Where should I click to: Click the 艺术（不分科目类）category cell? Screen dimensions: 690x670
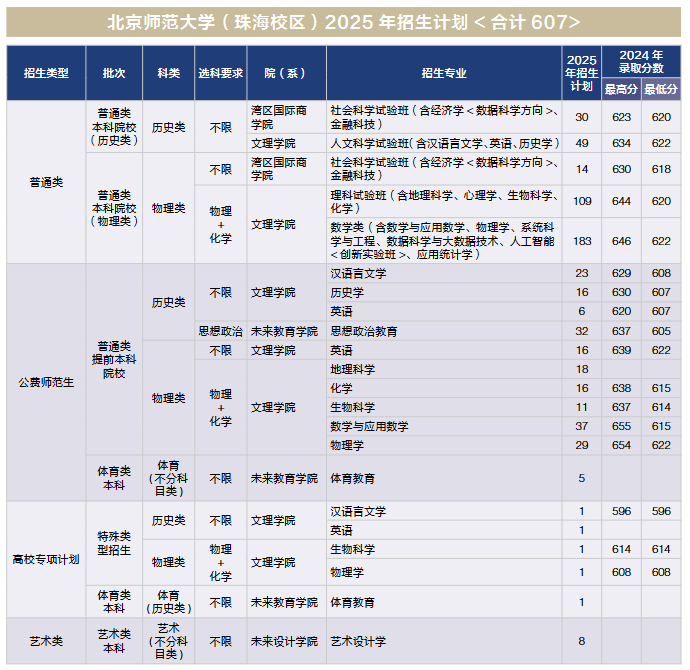tap(169, 641)
